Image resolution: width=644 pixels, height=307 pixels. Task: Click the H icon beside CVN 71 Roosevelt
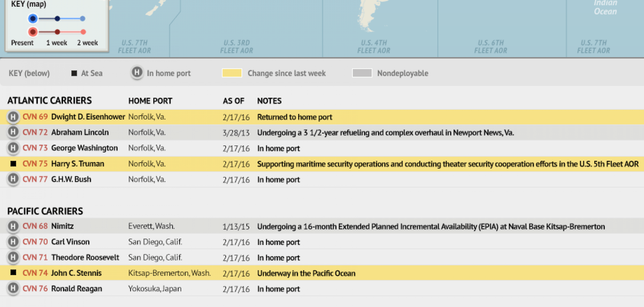coord(13,257)
